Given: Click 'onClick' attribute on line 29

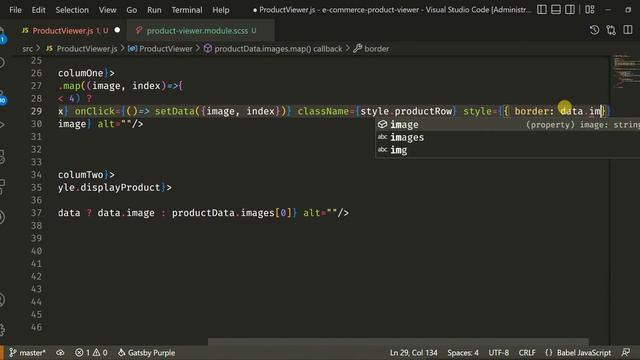Looking at the screenshot, I should pyautogui.click(x=95, y=111).
